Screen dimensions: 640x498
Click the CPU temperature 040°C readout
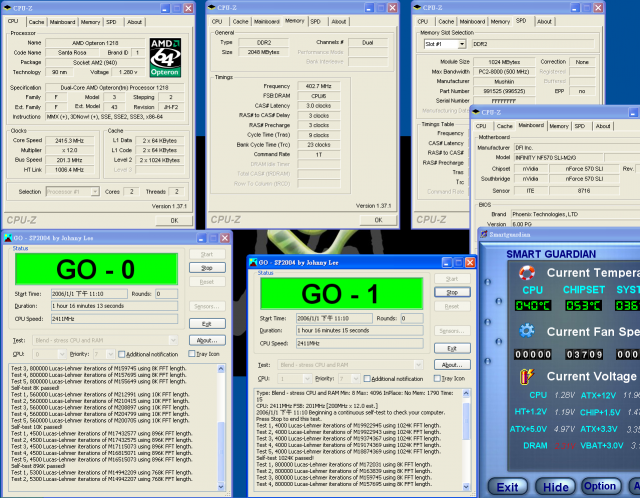533,305
